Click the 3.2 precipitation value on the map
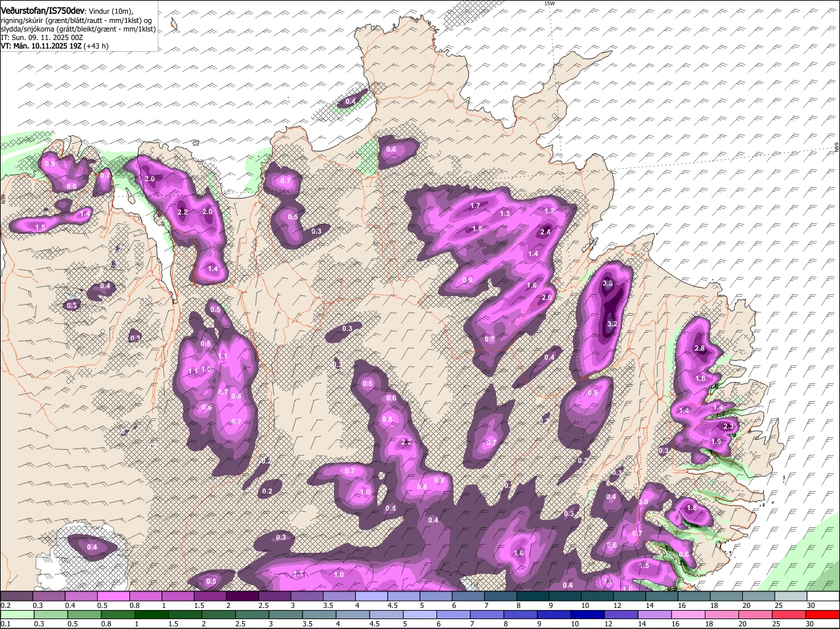840x629 pixels. coord(612,324)
